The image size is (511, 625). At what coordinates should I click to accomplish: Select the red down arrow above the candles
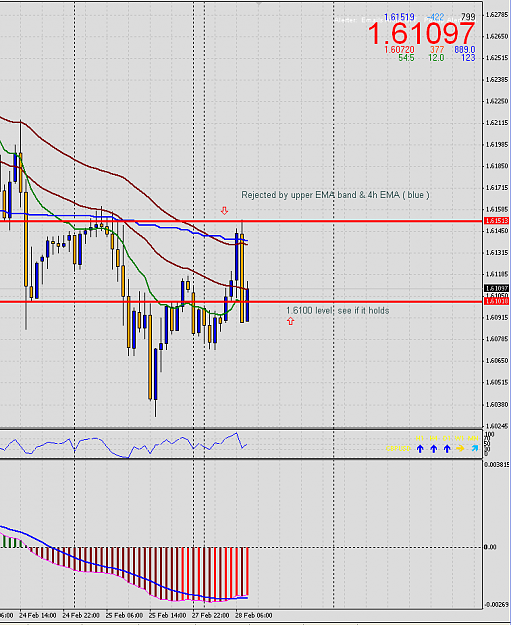pyautogui.click(x=224, y=211)
